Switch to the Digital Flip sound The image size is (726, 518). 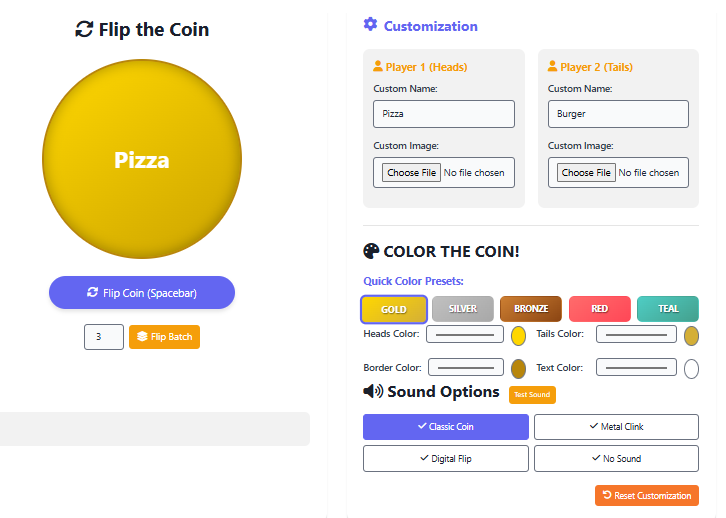point(445,459)
